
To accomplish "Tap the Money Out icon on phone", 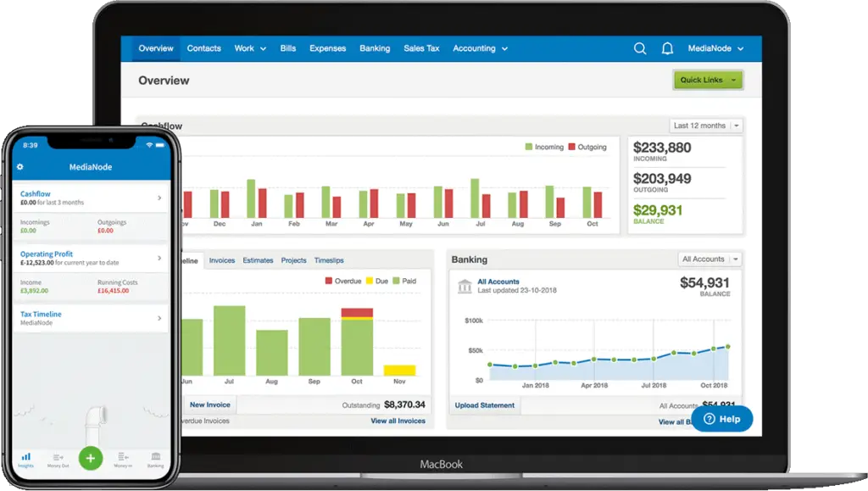I will [58, 460].
